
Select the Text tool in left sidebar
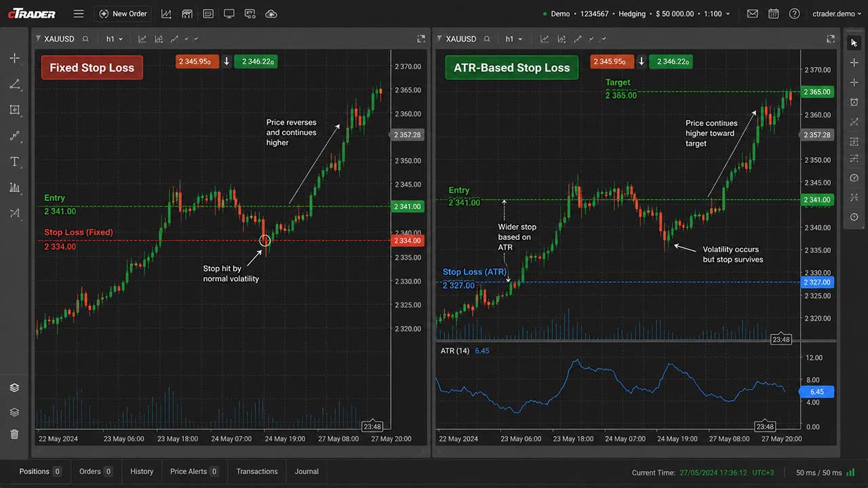(14, 161)
